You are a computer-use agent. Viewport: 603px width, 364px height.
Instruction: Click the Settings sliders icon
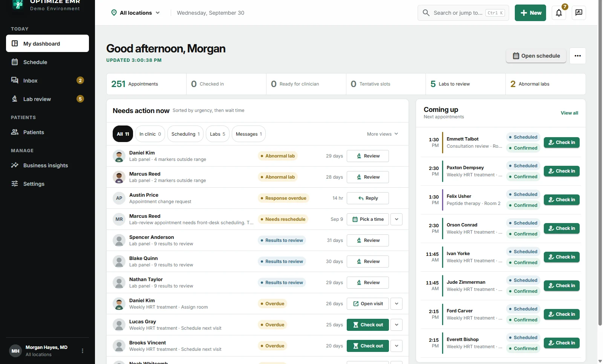(15, 184)
